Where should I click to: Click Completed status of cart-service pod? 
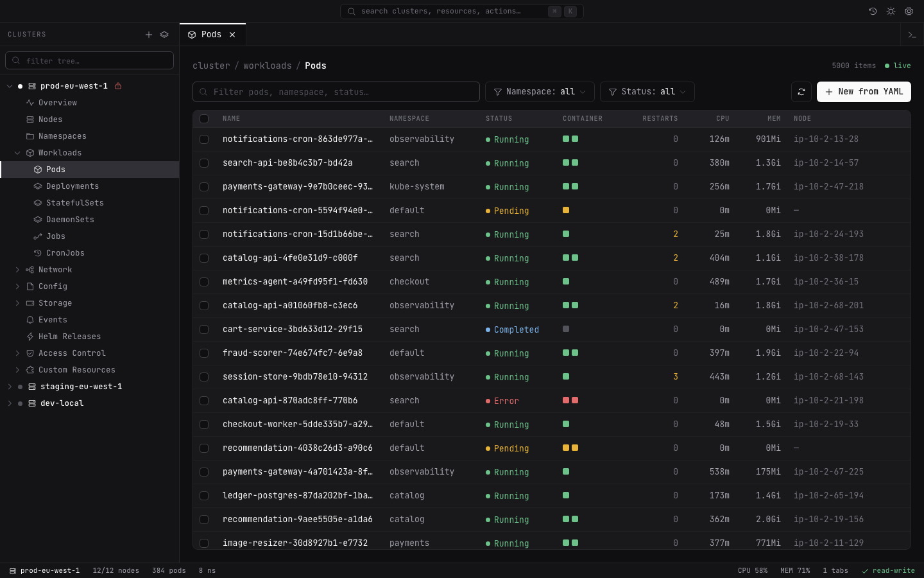[x=512, y=329]
